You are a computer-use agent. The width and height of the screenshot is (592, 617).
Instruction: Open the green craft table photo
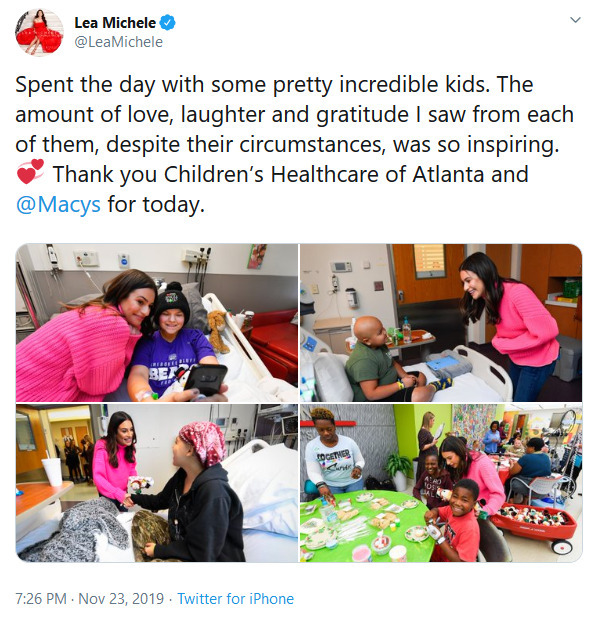[441, 483]
